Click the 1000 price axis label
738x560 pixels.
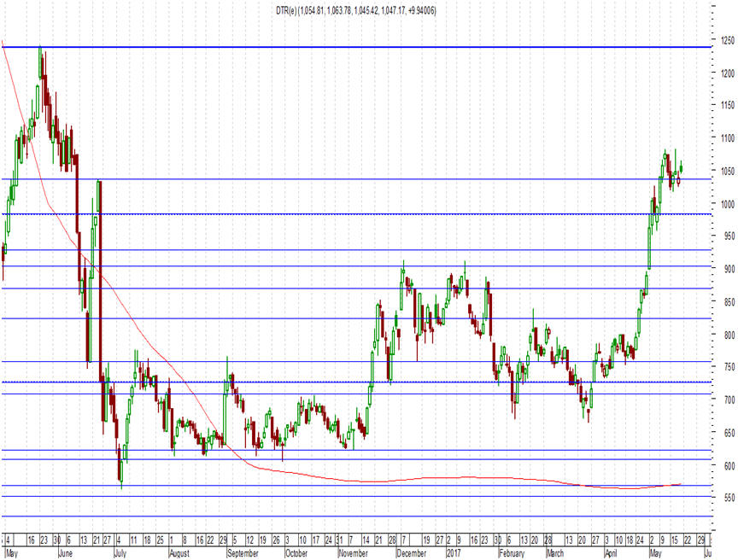pos(728,204)
